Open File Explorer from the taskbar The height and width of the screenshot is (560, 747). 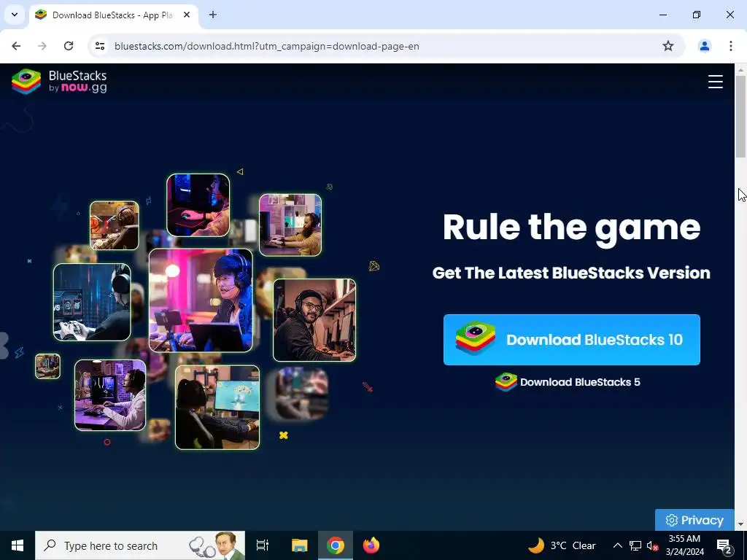coord(299,545)
